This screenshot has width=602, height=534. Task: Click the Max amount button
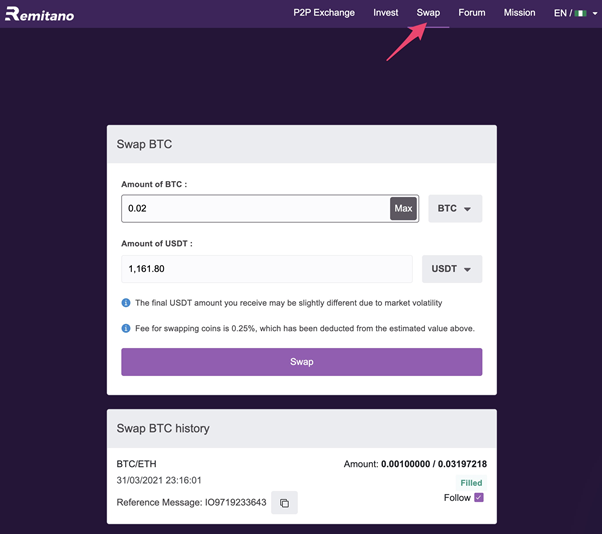[x=403, y=208]
